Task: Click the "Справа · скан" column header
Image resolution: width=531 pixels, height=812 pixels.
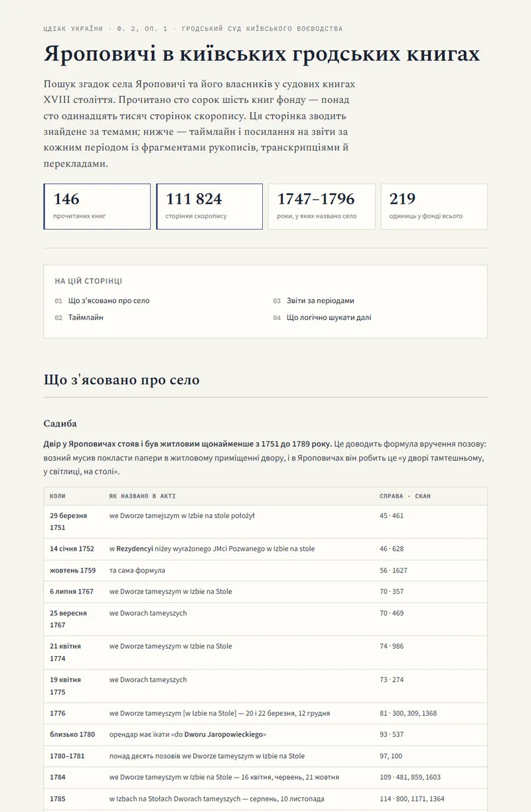Action: (405, 496)
